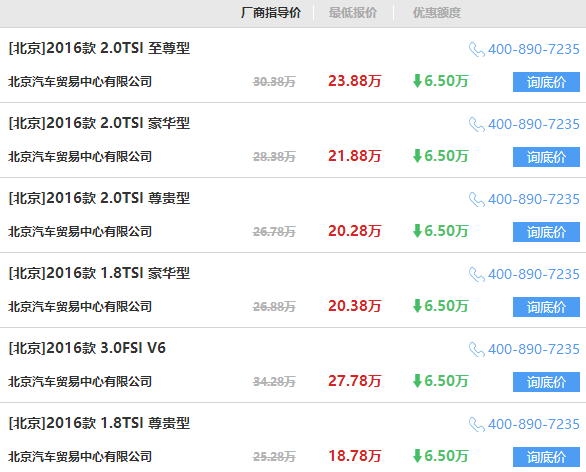This screenshot has width=586, height=472.
Task: Open [北京]2016款 1.8TSI 豪华型 listing
Action: [99, 274]
